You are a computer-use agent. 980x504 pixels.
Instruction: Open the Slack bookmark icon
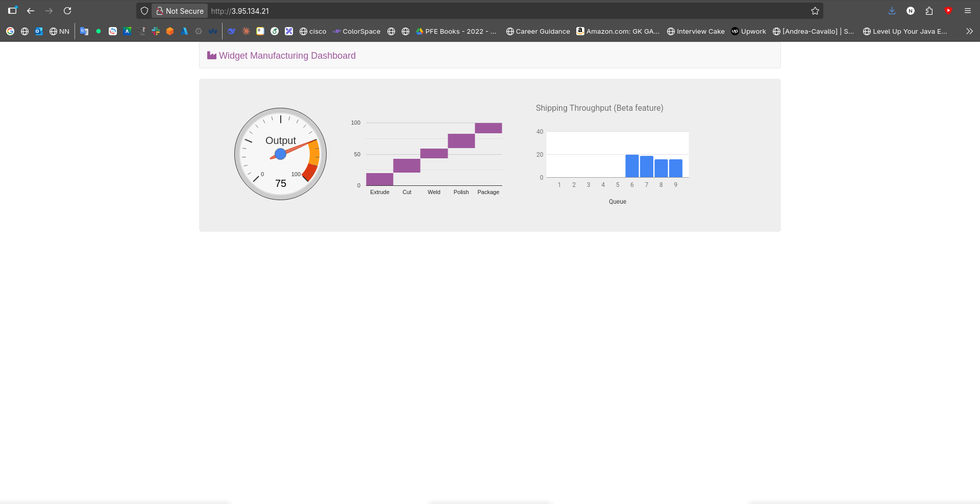point(156,31)
